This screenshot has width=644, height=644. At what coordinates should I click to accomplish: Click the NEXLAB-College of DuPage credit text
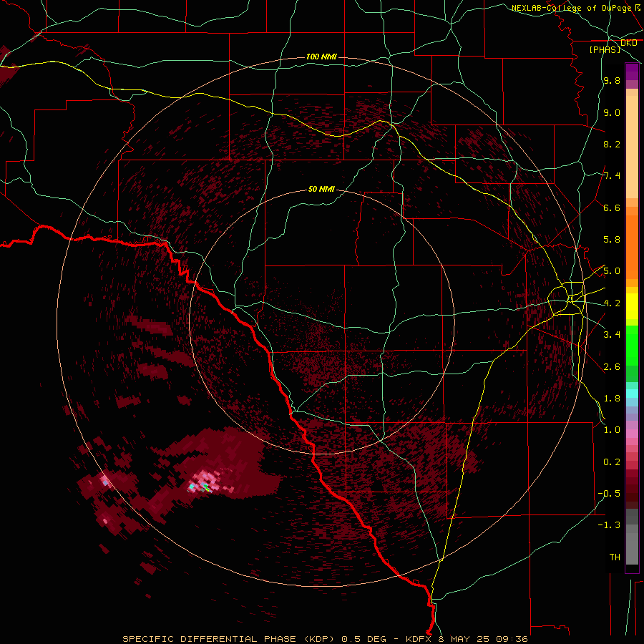pyautogui.click(x=571, y=8)
